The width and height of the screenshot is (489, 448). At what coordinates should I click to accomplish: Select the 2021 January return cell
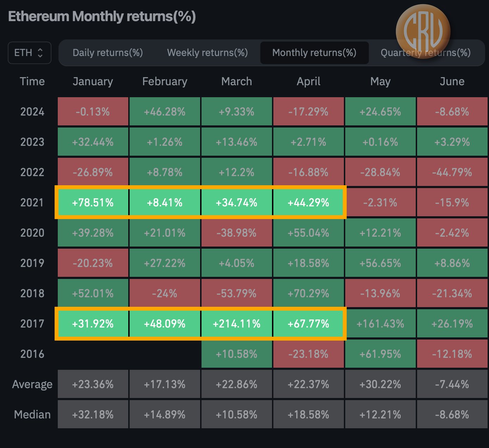click(93, 202)
